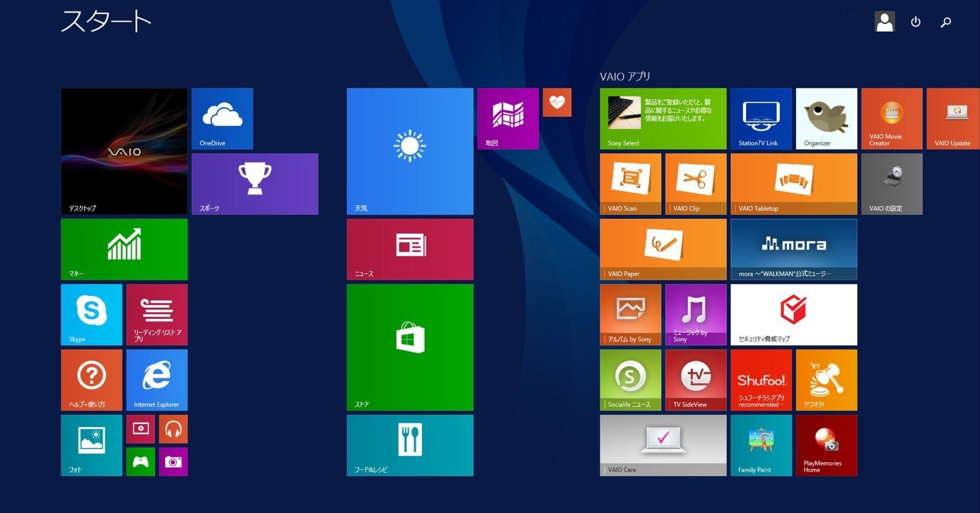The width and height of the screenshot is (980, 513).
Task: Launch the VAIO Tabletop tile
Action: [x=794, y=184]
